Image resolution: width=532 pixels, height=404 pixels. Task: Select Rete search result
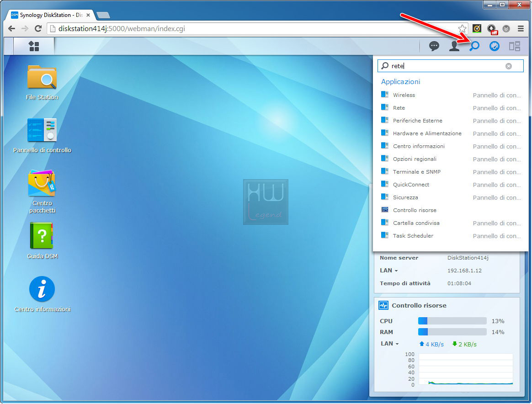pos(451,108)
